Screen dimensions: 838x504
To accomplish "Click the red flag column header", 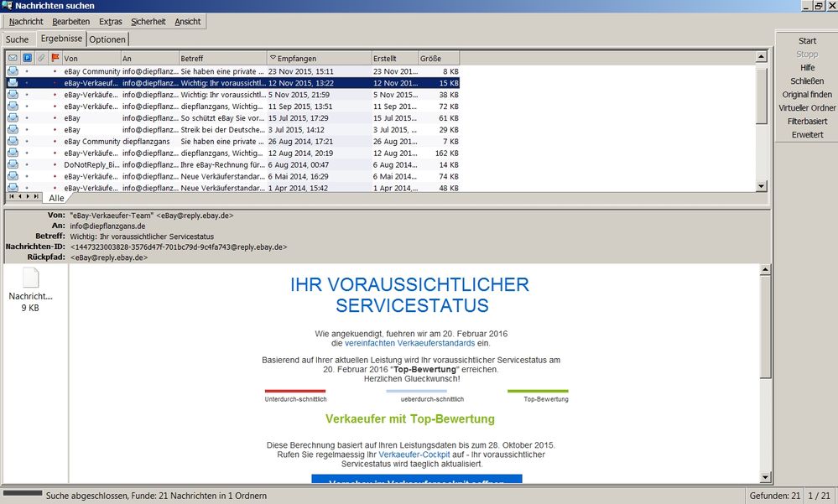I will [55, 58].
